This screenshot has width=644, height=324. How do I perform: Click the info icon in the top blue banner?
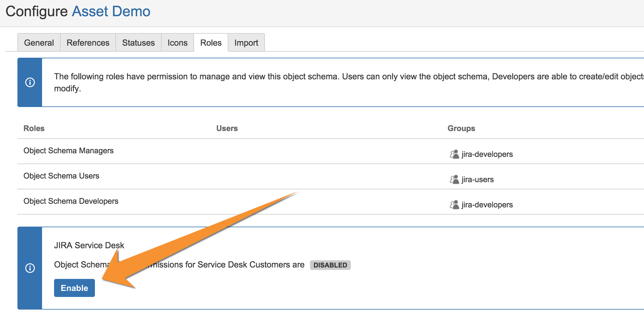(29, 82)
